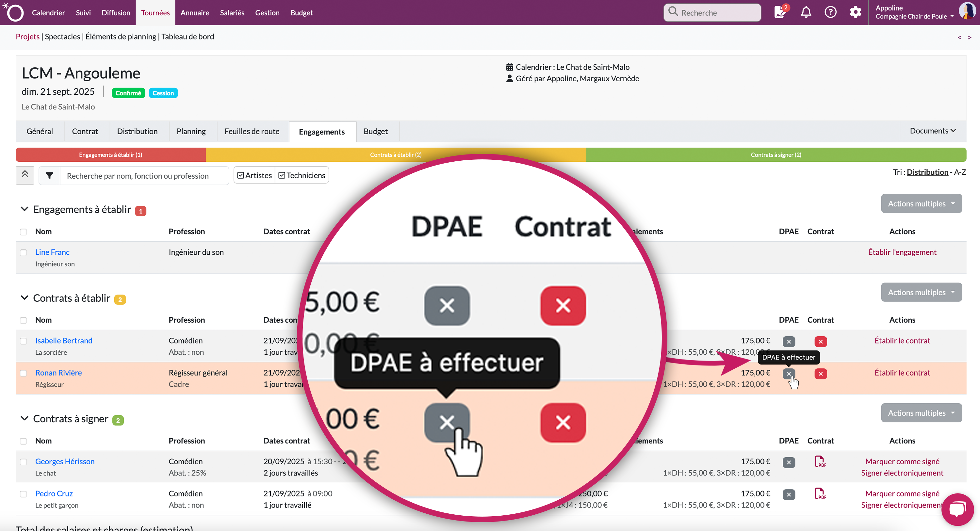Screen dimensions: 980x531
Task: Click the yellow Contrats à établir progress segment
Action: (x=396, y=155)
